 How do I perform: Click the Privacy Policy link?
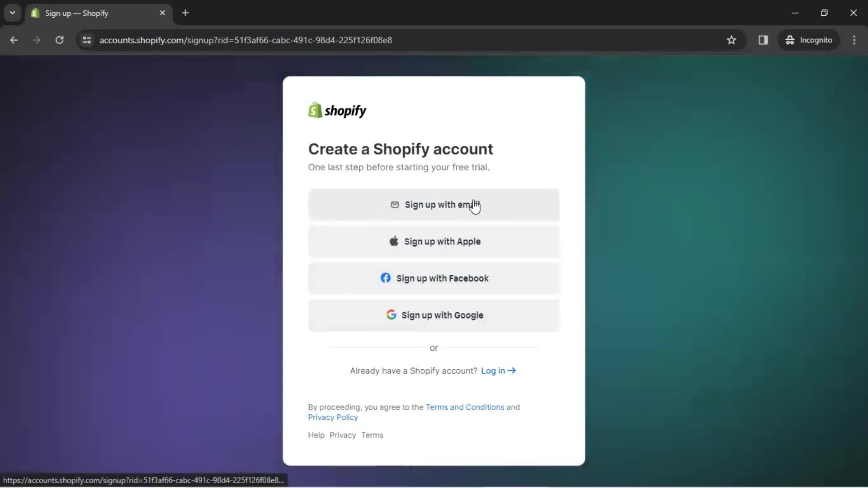pos(333,417)
